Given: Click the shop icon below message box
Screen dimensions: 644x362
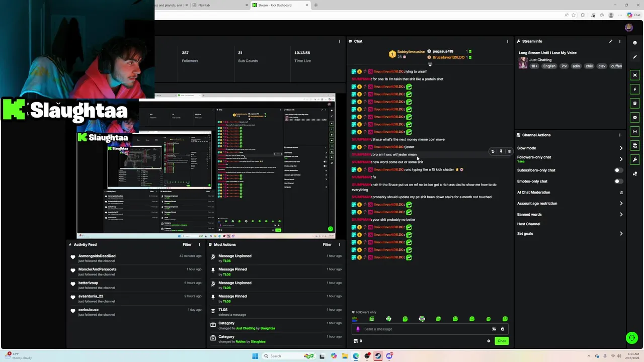Looking at the screenshot, I should coord(356,341).
